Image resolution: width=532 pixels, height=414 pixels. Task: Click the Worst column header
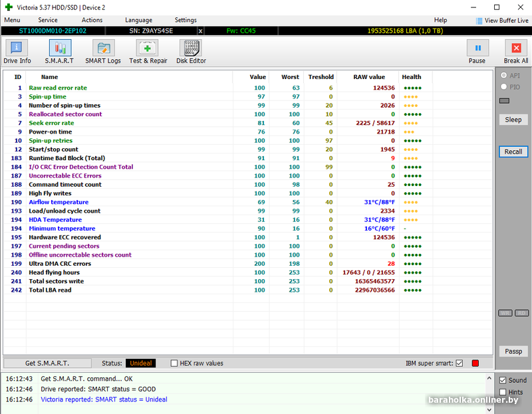(x=290, y=77)
